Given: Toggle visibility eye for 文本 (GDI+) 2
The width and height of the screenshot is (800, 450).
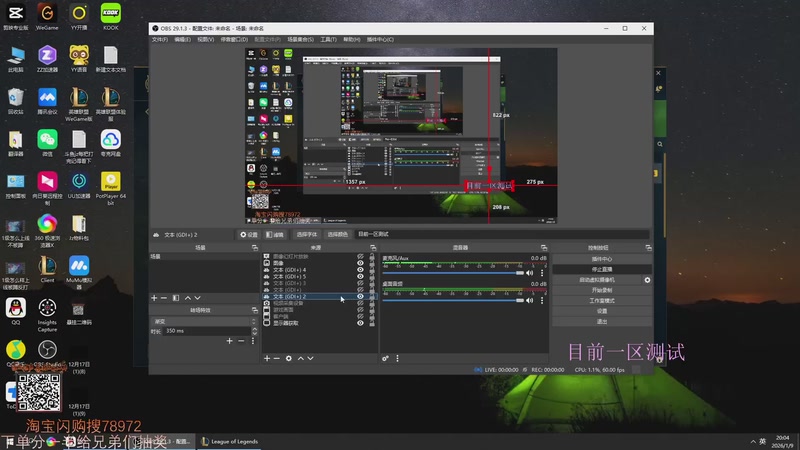Looking at the screenshot, I should (360, 296).
